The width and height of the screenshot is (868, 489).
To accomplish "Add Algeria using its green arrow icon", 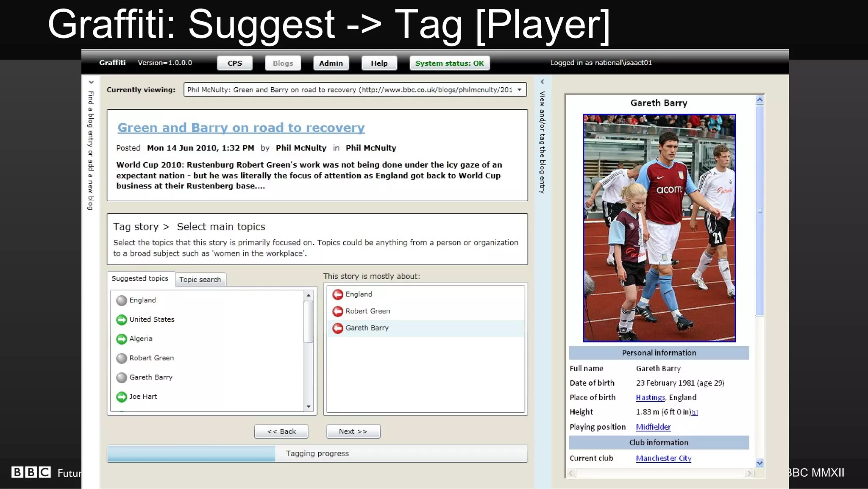I will pyautogui.click(x=122, y=339).
